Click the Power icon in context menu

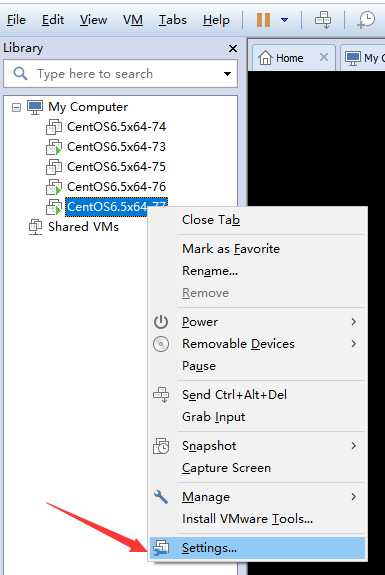(x=161, y=322)
